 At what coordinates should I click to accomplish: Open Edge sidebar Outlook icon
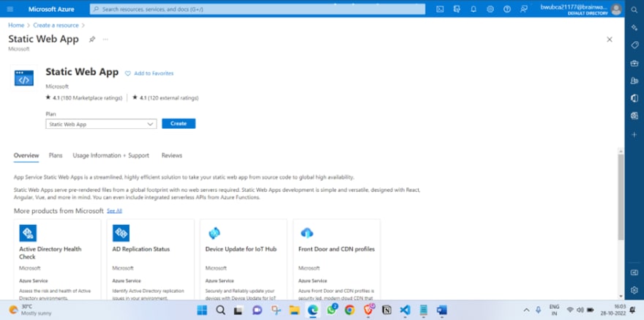(634, 116)
